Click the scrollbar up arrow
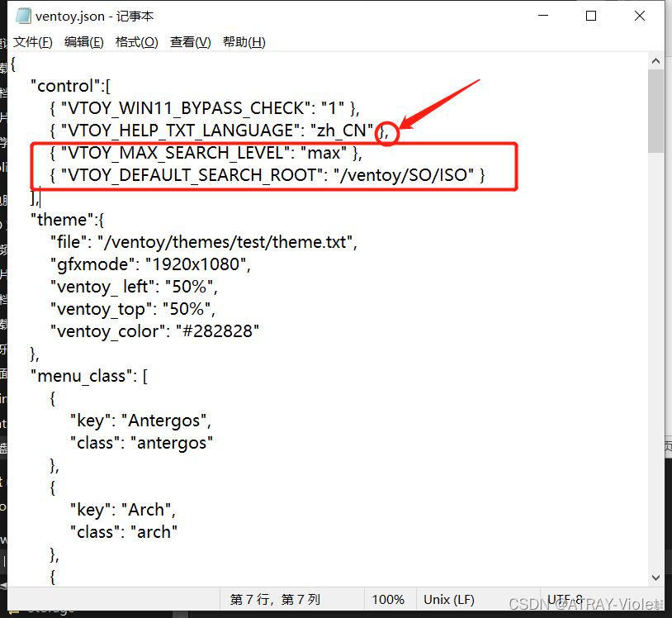672x618 pixels. pyautogui.click(x=655, y=61)
